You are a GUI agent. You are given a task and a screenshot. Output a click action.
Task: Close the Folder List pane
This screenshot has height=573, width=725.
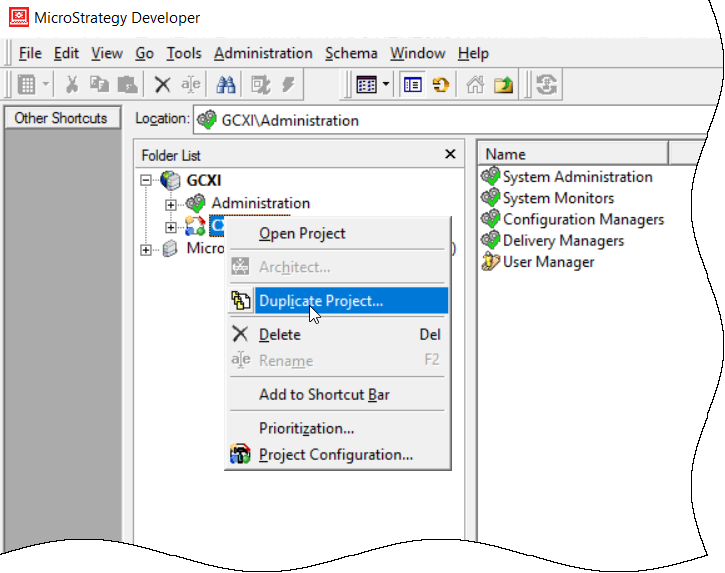coord(450,155)
